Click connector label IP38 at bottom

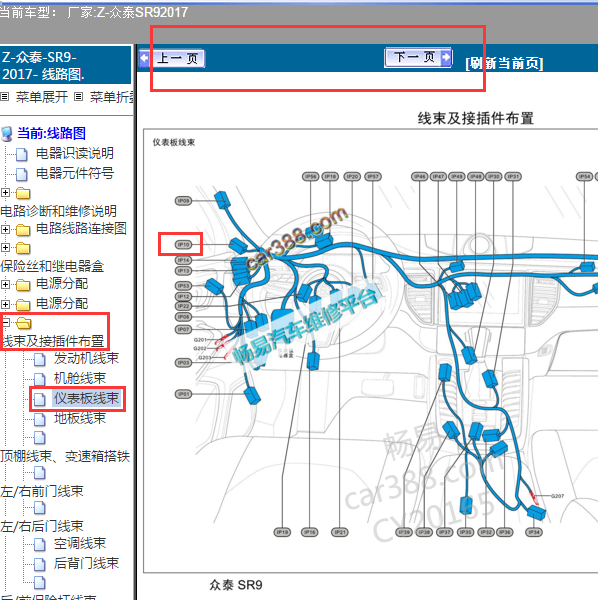pos(424,532)
